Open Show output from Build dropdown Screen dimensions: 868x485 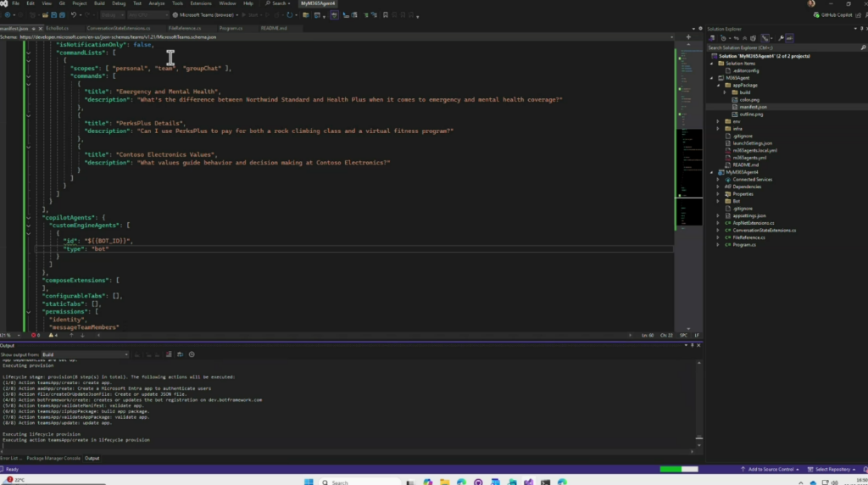click(x=86, y=354)
